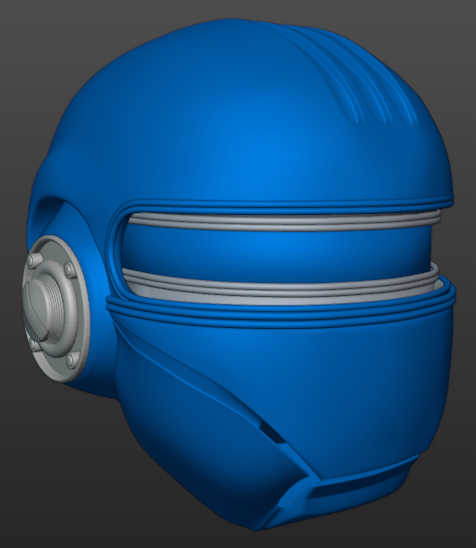Viewport: 476px width, 548px height.
Task: Select the gray ear disc plate
Action: tap(55, 309)
